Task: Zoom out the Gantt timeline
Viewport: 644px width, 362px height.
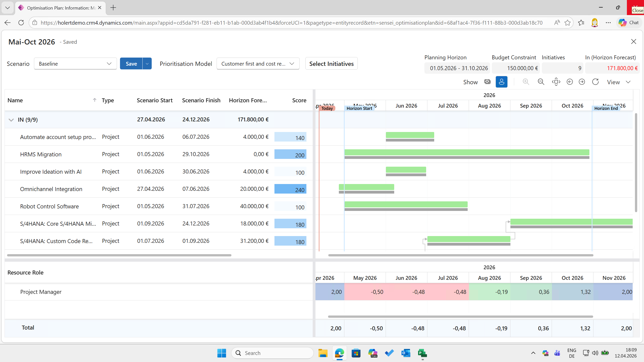Action: (541, 82)
